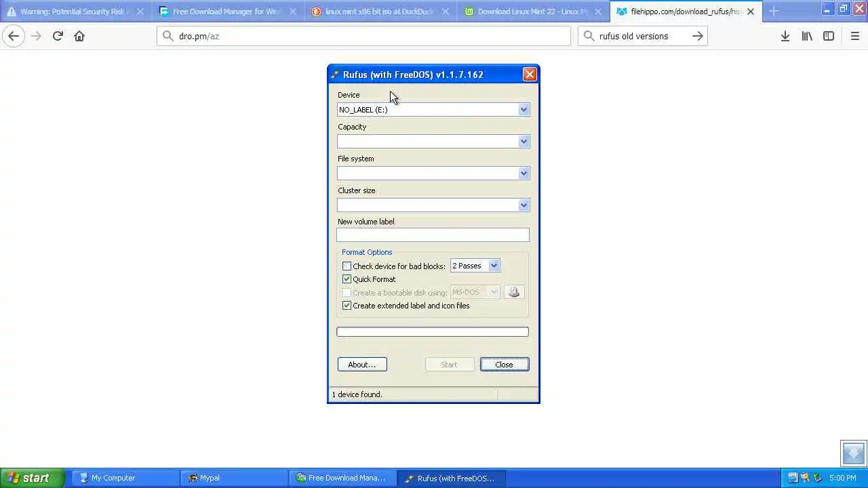Open the Windows start menu
This screenshot has height=488, width=868.
coord(32,478)
